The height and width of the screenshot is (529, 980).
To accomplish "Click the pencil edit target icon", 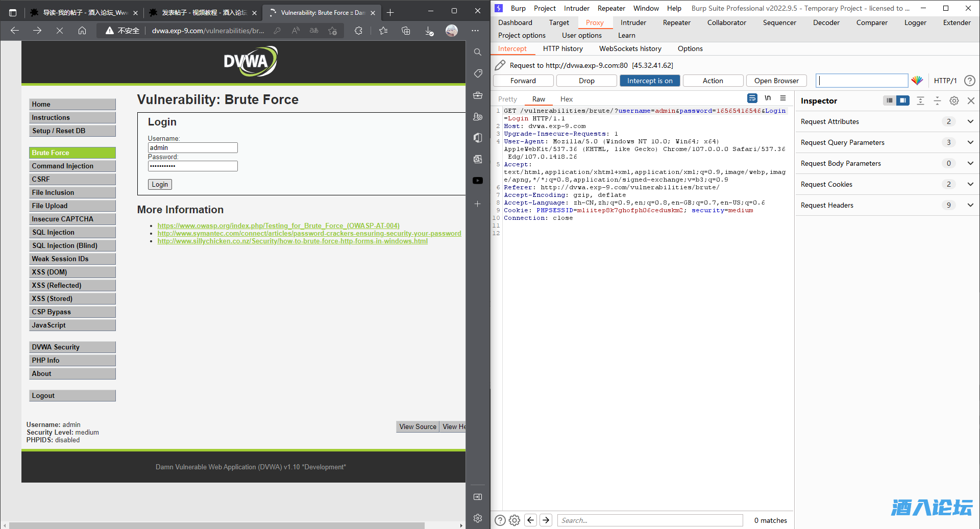I will point(500,65).
